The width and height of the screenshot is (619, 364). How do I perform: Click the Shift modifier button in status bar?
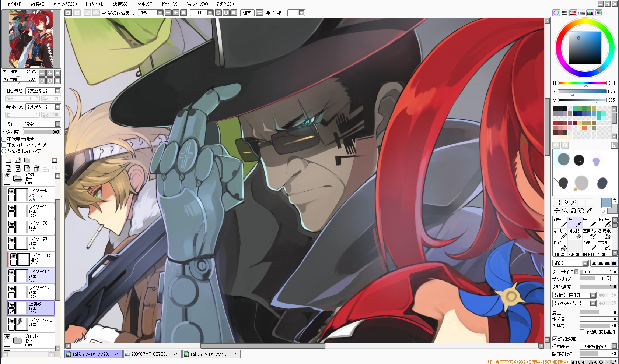click(x=574, y=362)
